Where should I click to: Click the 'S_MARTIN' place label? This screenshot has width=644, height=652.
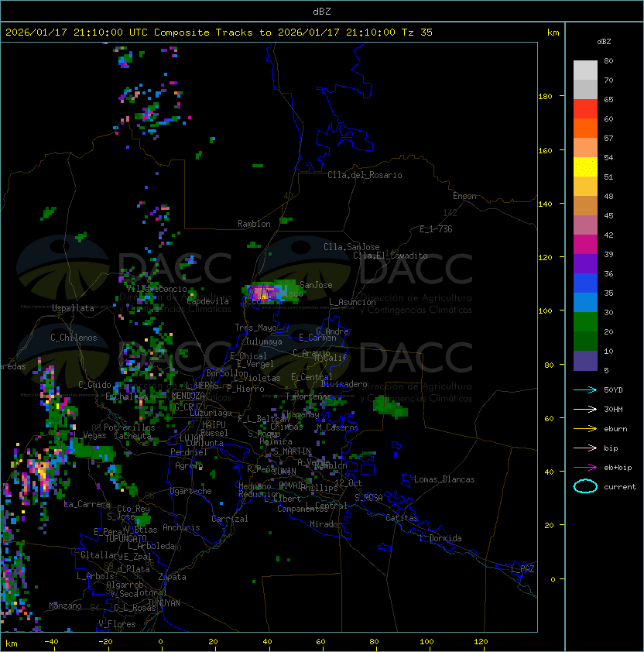click(x=292, y=451)
